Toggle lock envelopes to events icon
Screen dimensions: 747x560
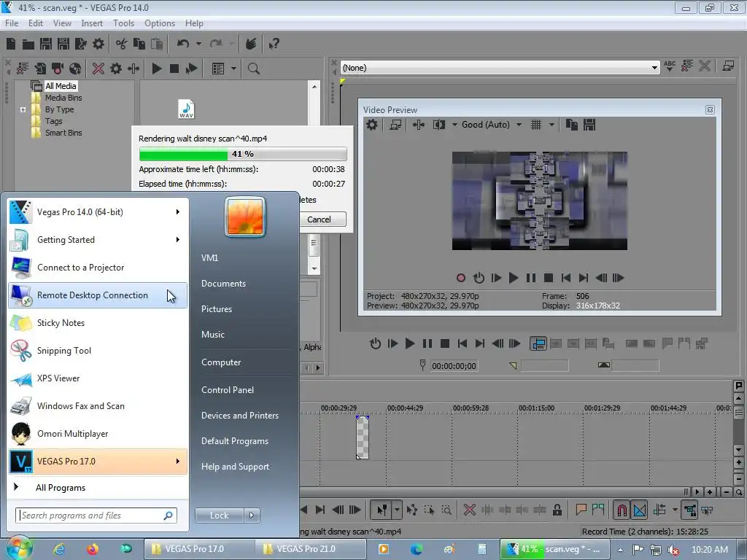[x=689, y=510]
